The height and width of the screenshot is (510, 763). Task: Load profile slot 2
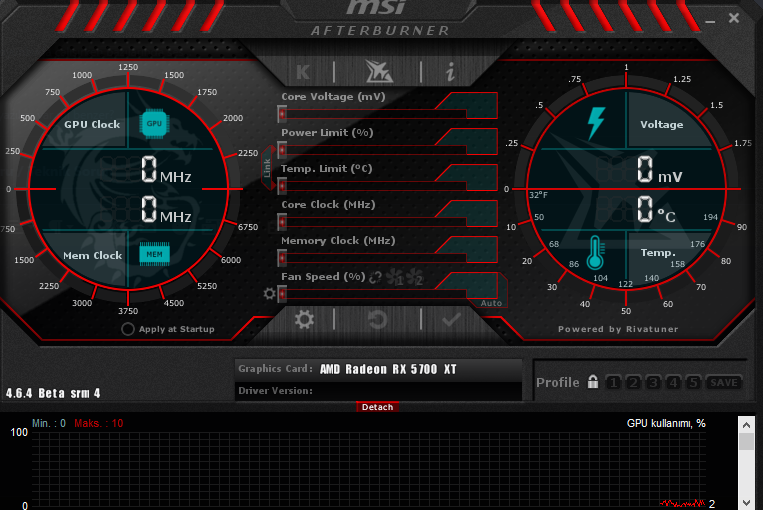tap(633, 382)
